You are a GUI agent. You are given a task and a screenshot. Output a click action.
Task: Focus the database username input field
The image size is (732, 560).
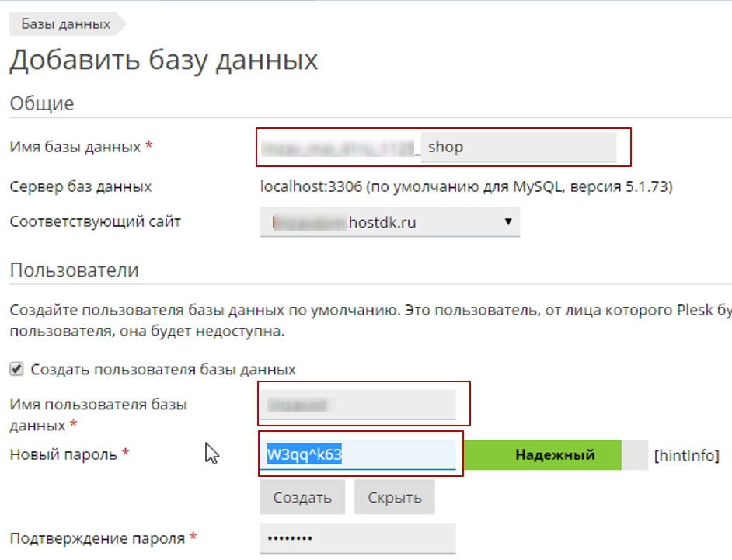(x=357, y=405)
